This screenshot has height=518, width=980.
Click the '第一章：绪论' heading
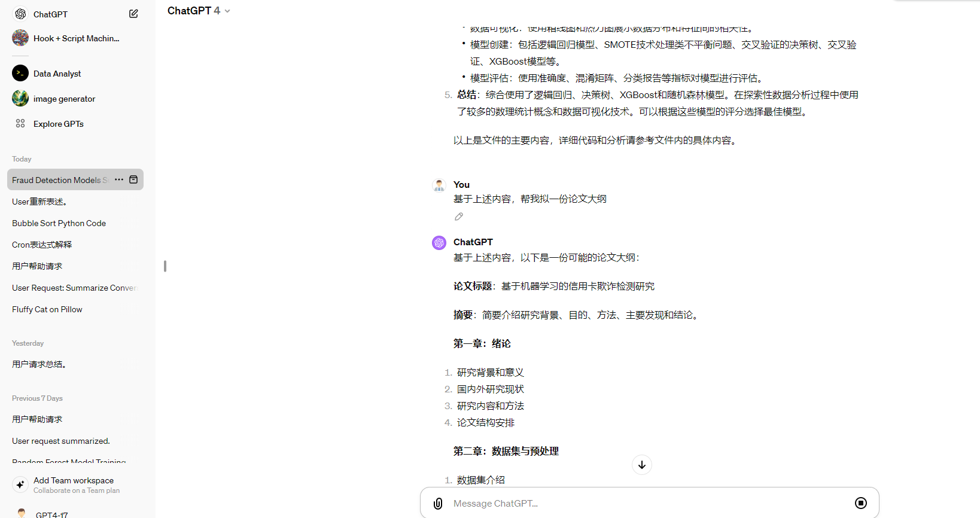(482, 344)
